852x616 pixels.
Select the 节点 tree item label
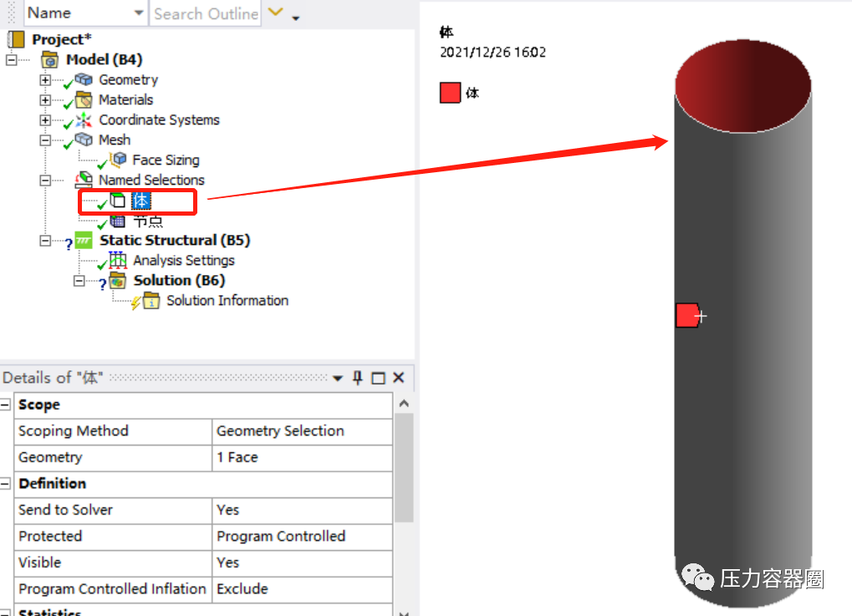point(148,221)
